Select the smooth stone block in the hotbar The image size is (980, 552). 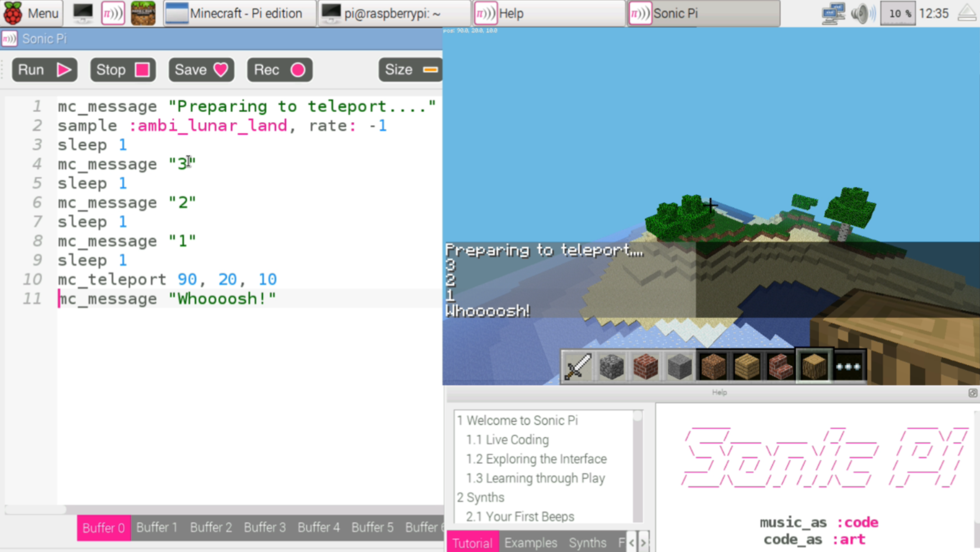coord(679,366)
